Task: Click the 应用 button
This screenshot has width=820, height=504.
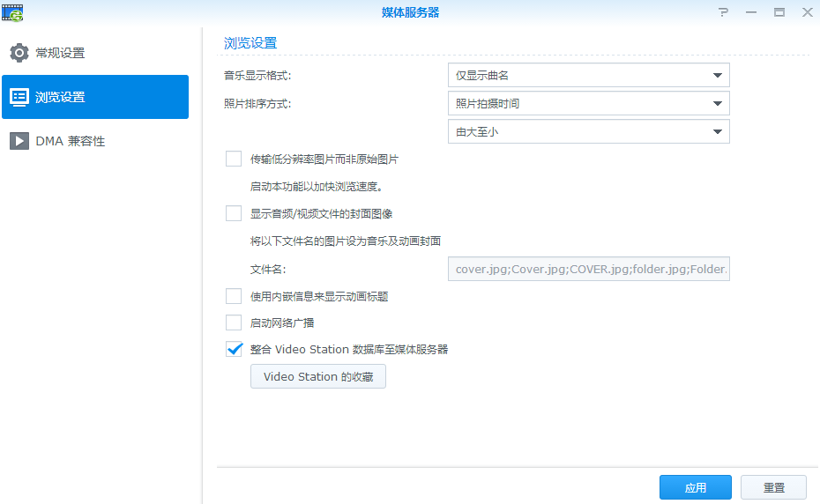Action: tap(695, 487)
